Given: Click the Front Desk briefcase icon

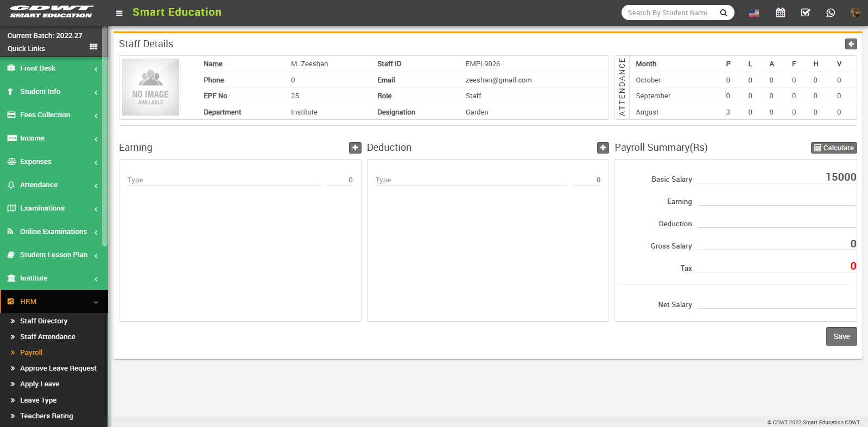Looking at the screenshot, I should 11,68.
